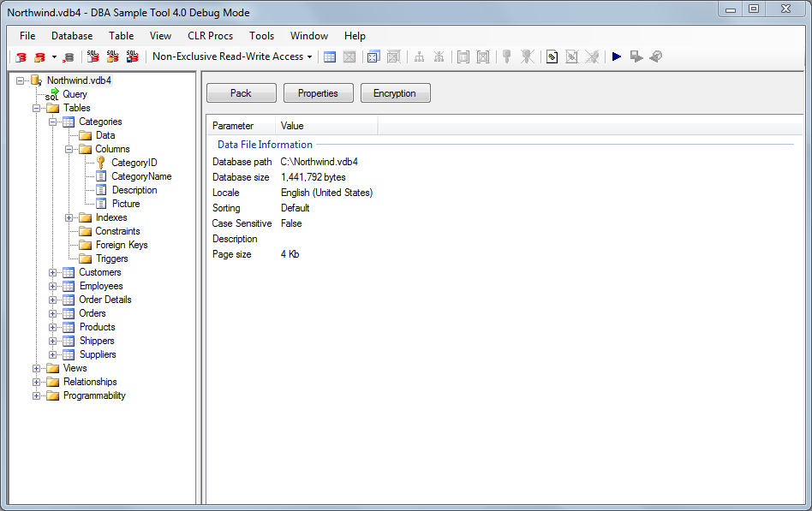Click the first SQL script toolbar icon
Image resolution: width=812 pixels, height=511 pixels.
click(93, 56)
